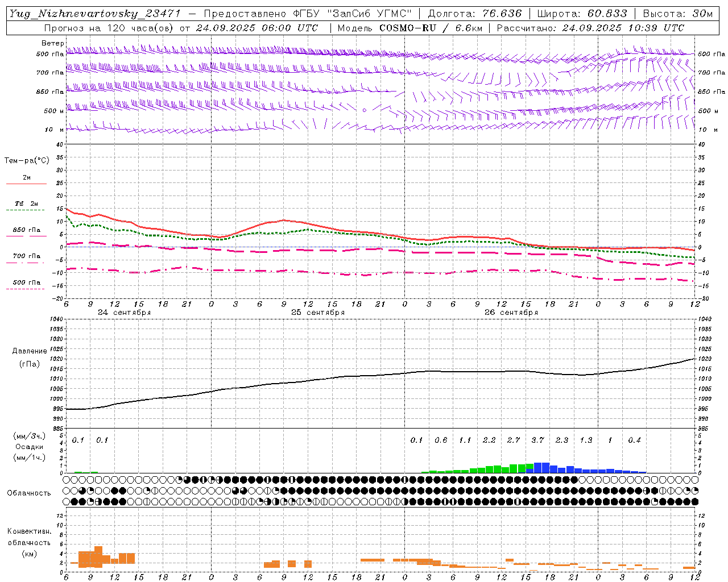The height and width of the screenshot is (582, 728).
Task: Click the green dashed Td 2м legend line
Action: pyautogui.click(x=26, y=210)
